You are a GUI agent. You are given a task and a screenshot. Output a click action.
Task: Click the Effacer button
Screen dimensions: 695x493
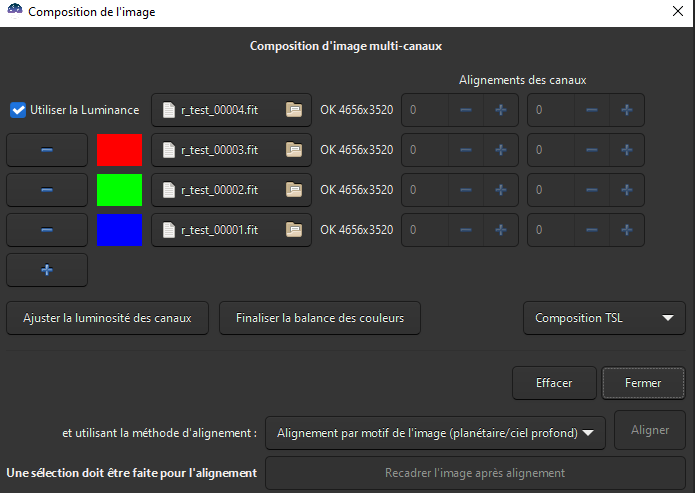554,383
